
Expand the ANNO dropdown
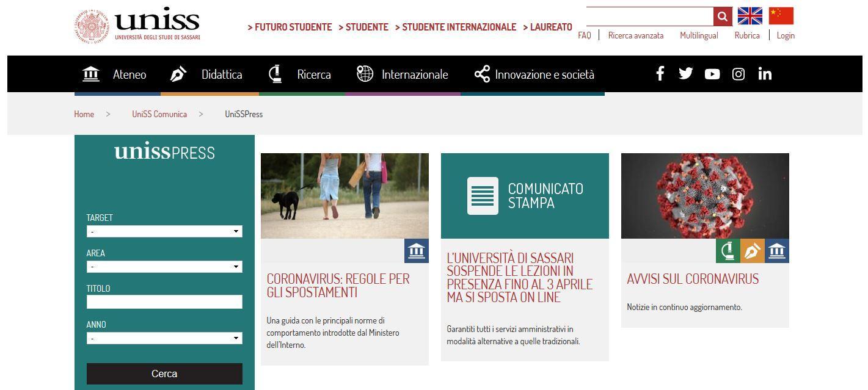click(x=164, y=338)
